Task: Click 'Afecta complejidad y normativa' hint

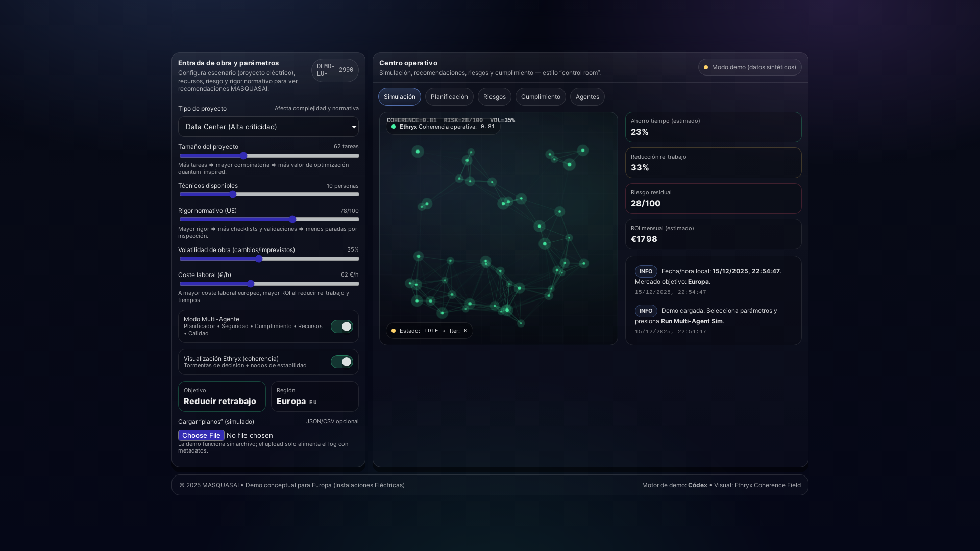Action: coord(316,108)
